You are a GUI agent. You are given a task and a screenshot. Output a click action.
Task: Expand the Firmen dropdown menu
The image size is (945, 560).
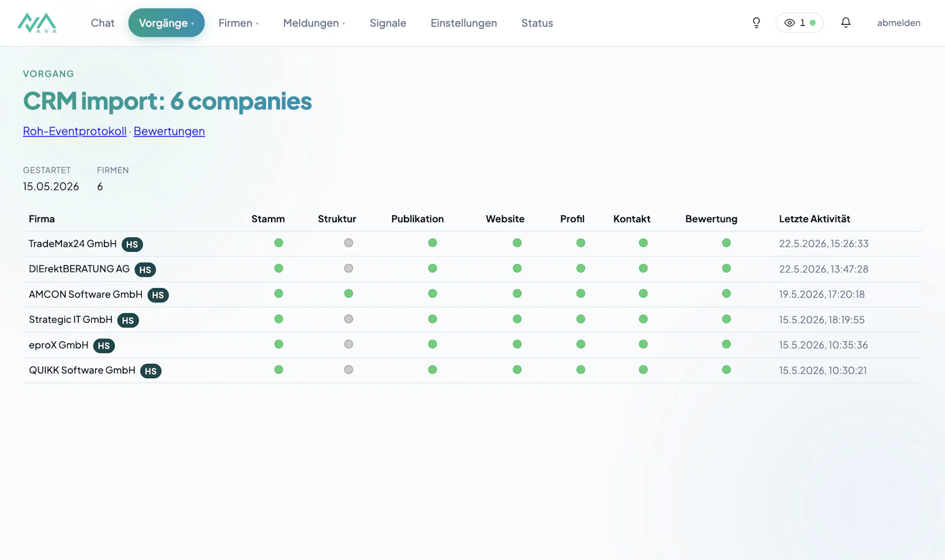tap(239, 23)
